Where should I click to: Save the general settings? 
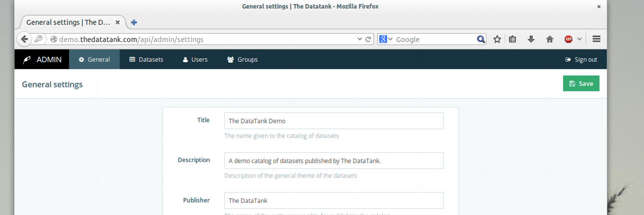581,83
